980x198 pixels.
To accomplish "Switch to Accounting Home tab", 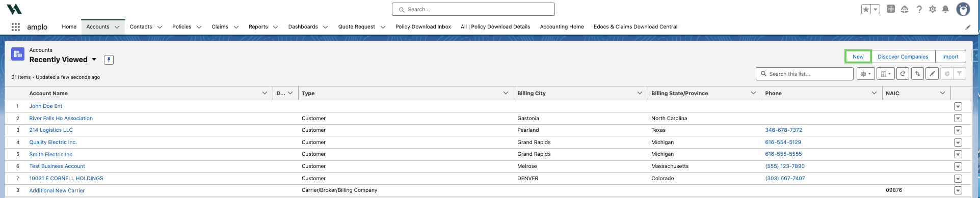I will [x=562, y=27].
